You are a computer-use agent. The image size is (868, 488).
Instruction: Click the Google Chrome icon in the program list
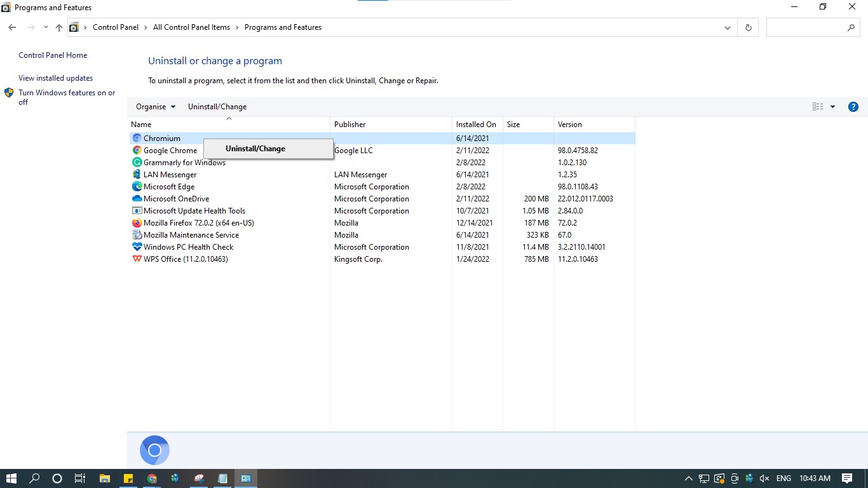(137, 151)
